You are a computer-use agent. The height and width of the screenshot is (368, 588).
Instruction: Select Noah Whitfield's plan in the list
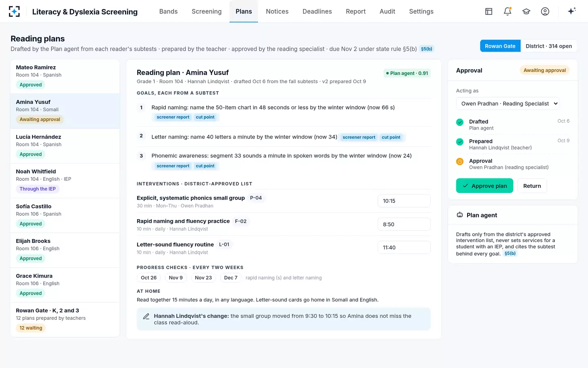65,180
